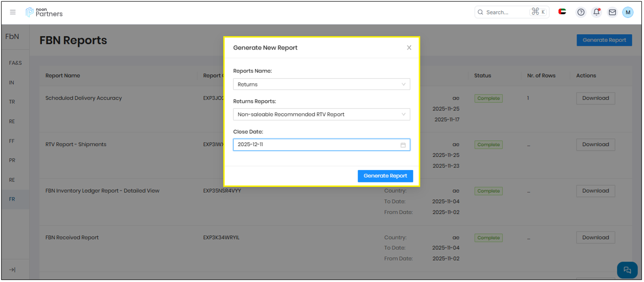
Task: Open the hamburger menu icon
Action: 13,12
